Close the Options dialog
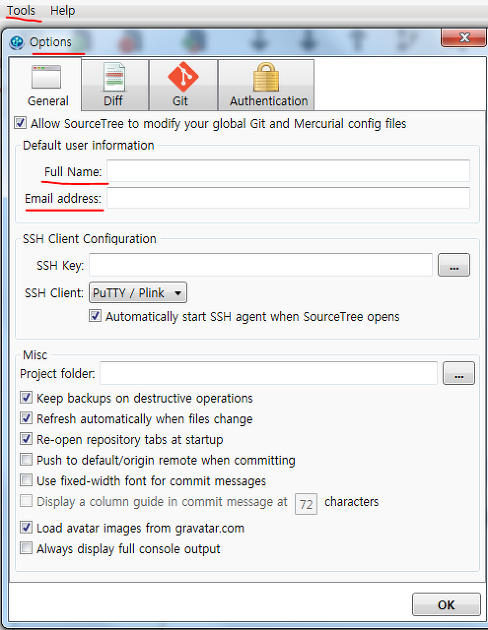 [464, 37]
